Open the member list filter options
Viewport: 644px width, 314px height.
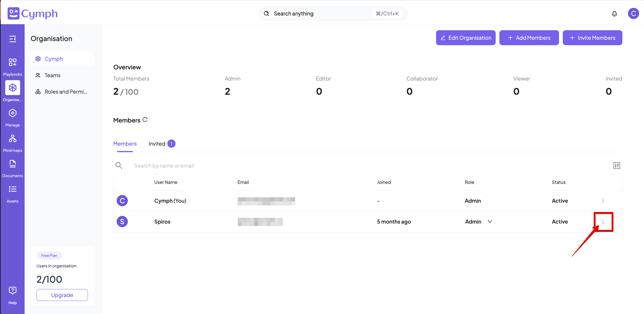pos(617,165)
